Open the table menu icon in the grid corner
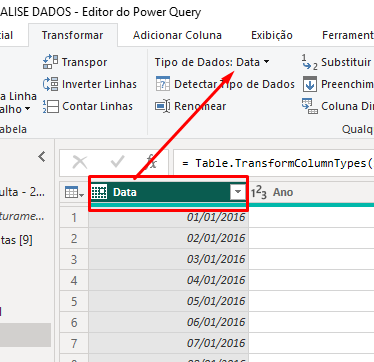 pos(74,192)
